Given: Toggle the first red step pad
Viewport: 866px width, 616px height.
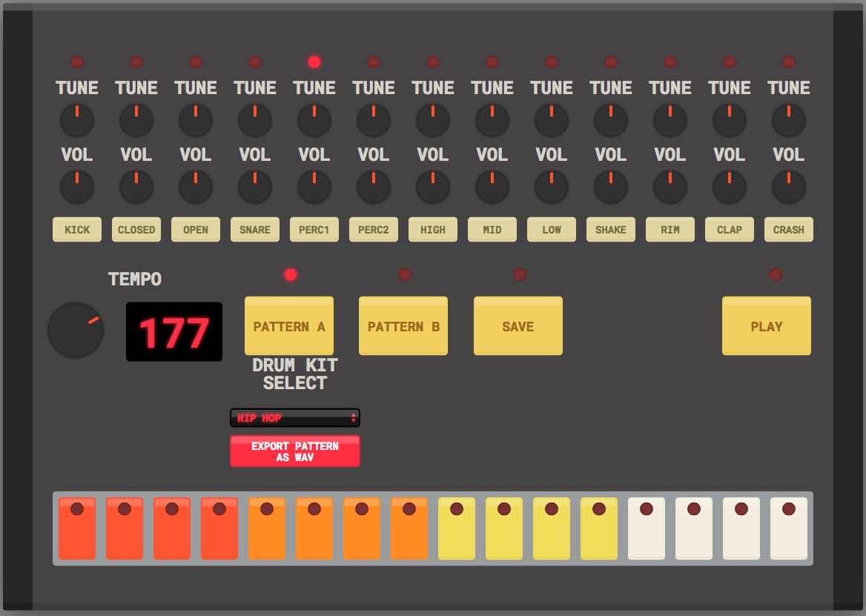Looking at the screenshot, I should 77,529.
